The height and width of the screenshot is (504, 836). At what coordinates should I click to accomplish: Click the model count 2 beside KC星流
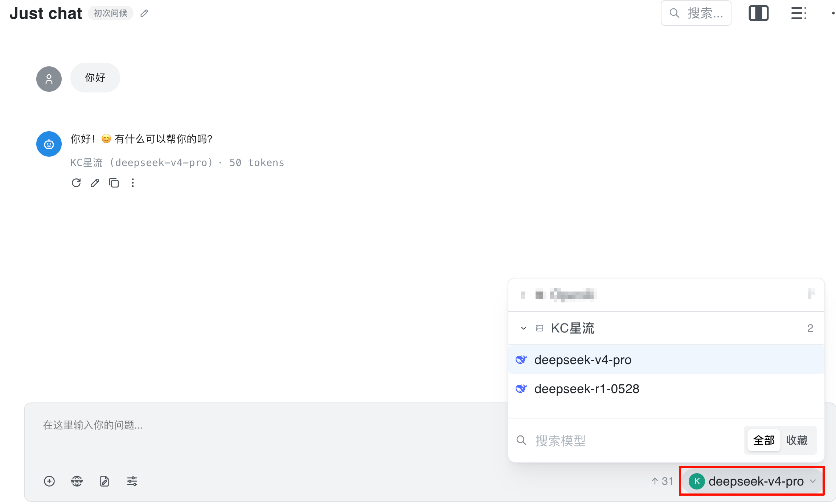click(810, 328)
